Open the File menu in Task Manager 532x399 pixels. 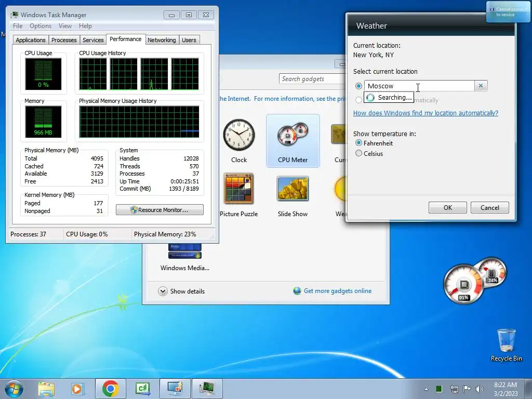pos(18,26)
